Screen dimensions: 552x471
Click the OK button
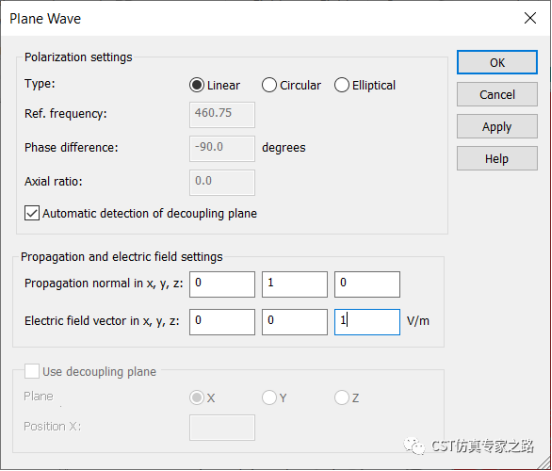[x=497, y=62]
